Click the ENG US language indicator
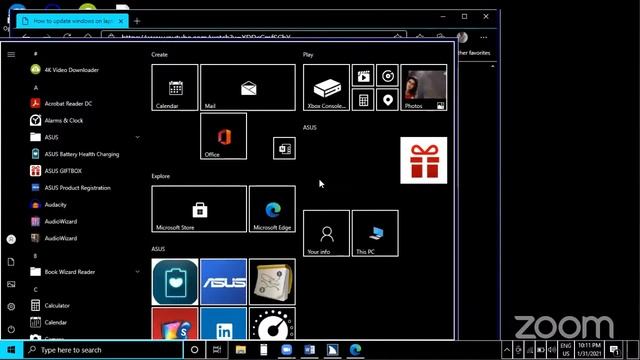 566,350
